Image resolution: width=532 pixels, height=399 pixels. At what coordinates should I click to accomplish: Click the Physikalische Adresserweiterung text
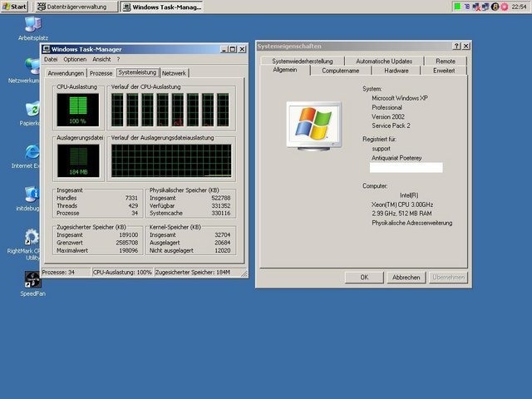pos(412,223)
